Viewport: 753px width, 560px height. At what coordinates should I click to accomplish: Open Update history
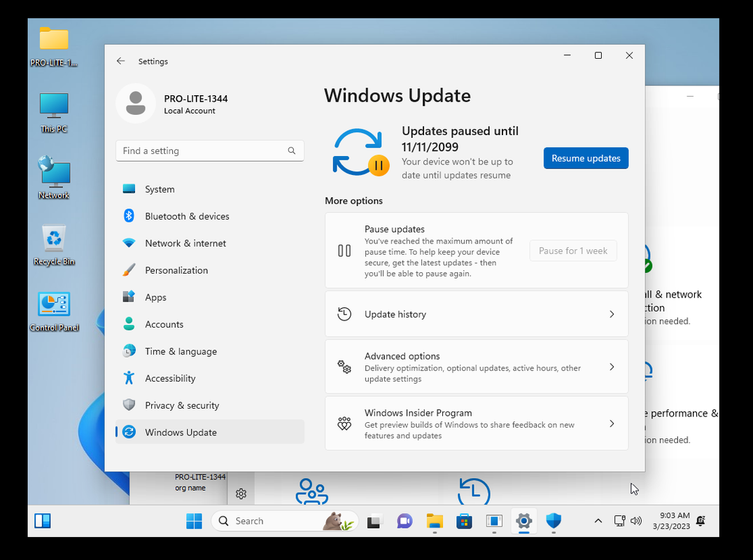[x=477, y=314]
